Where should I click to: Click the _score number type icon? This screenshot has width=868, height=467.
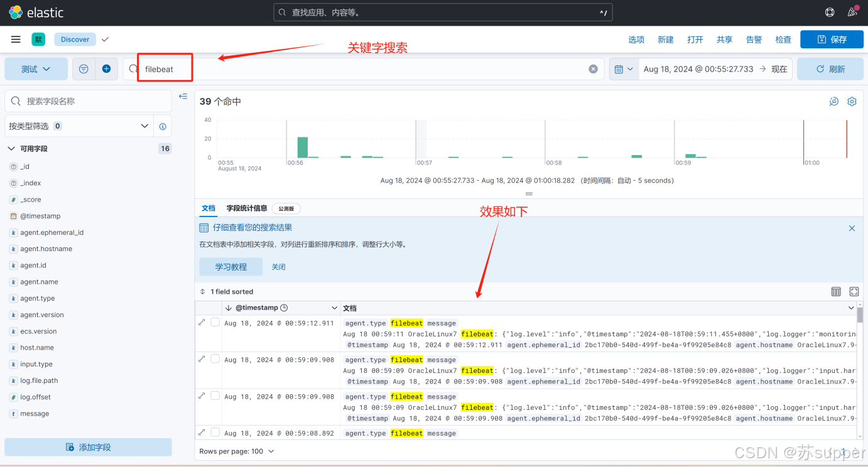[13, 200]
